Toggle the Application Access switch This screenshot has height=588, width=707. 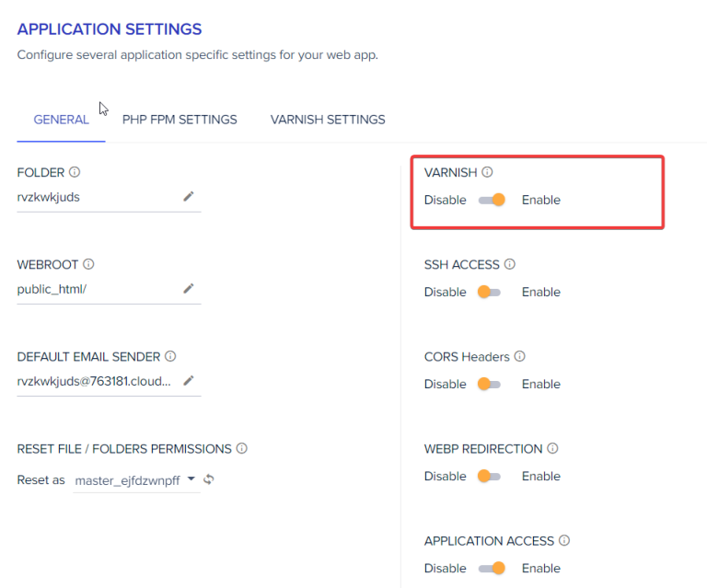(492, 568)
